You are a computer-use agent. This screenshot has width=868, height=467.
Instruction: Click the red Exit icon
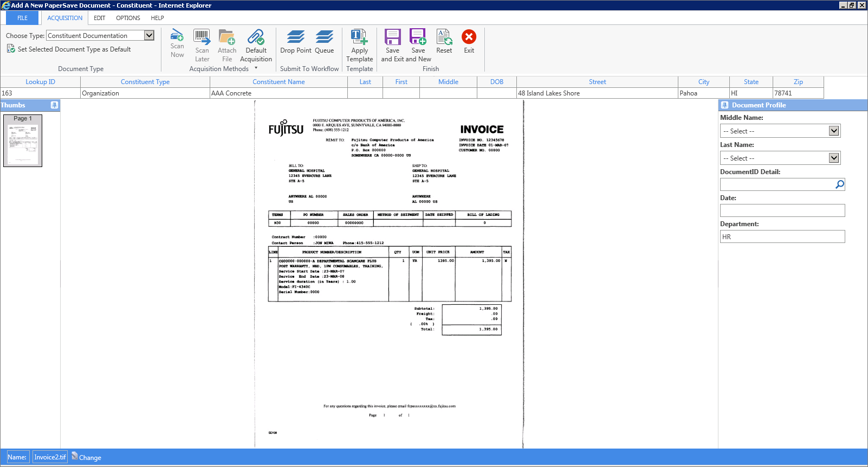pyautogui.click(x=469, y=36)
